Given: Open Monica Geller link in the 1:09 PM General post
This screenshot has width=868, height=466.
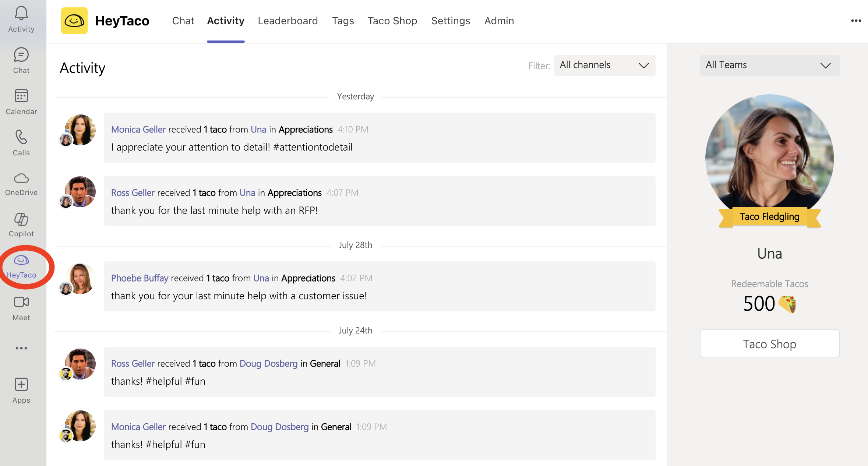Looking at the screenshot, I should click(x=138, y=427).
